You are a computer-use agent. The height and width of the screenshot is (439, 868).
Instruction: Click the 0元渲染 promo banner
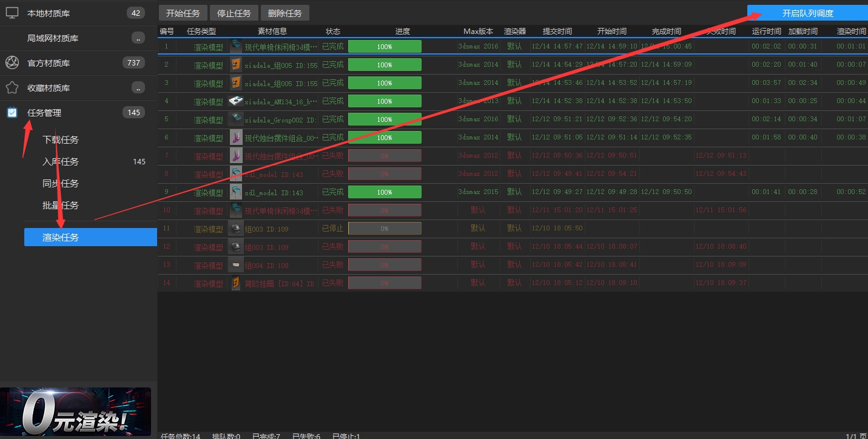click(x=75, y=412)
